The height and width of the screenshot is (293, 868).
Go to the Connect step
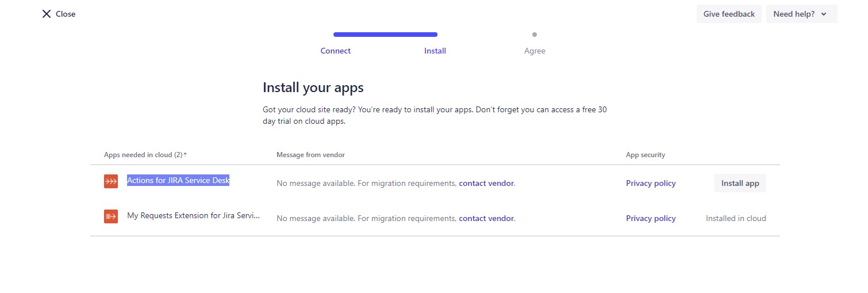[x=336, y=51]
